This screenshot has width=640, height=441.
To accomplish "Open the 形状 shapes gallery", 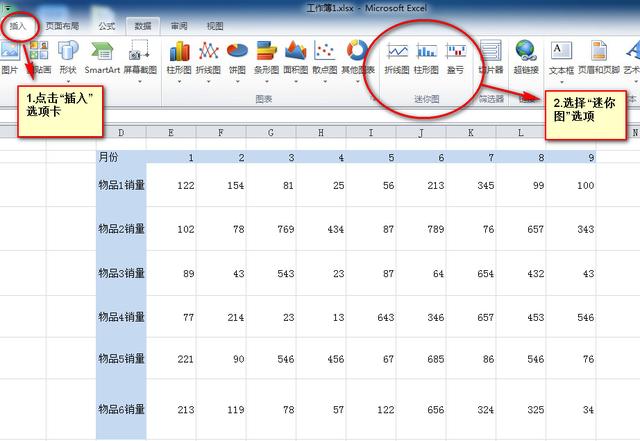I will tap(68, 57).
